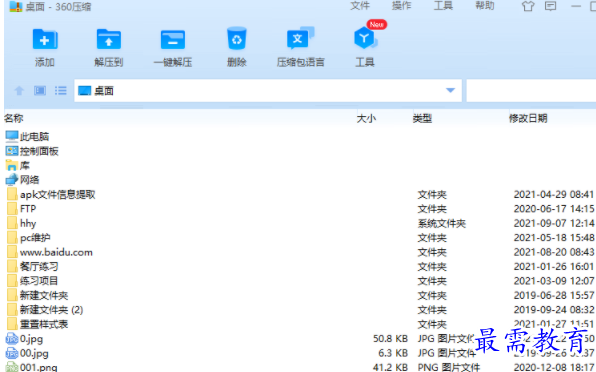Click the date 2020-12-08 18:17
This screenshot has height=372, width=596.
click(554, 367)
